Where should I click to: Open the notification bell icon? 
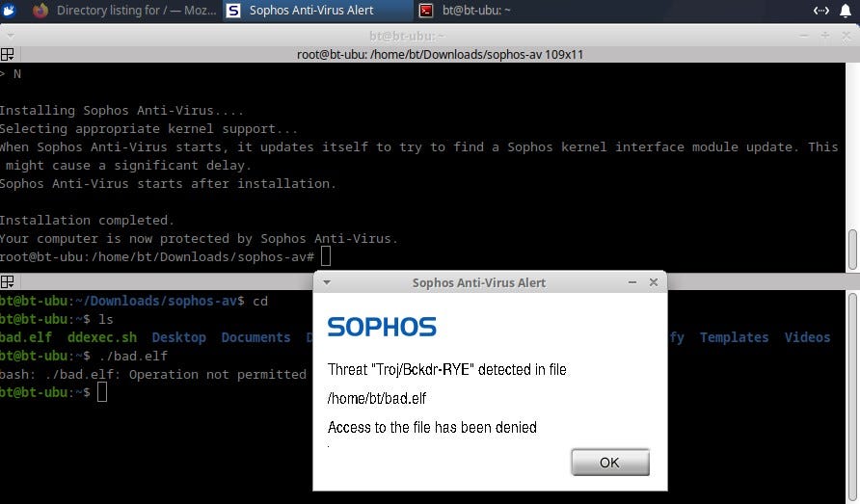coord(846,11)
